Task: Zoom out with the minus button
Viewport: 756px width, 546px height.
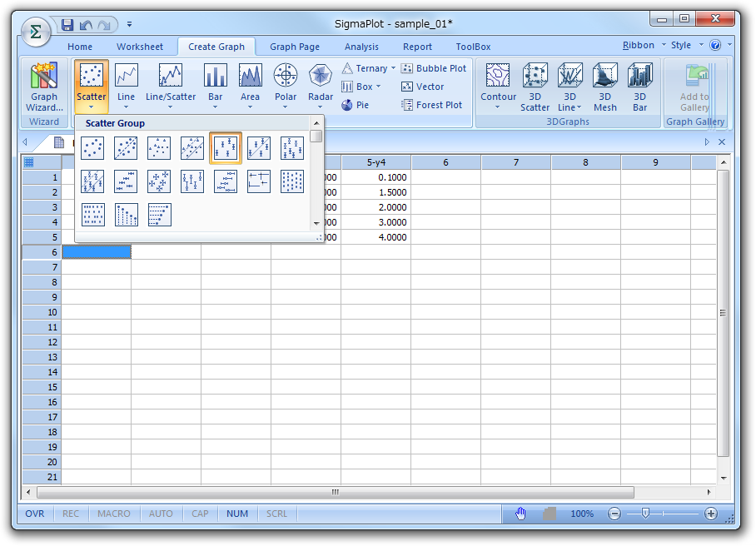Action: click(614, 514)
